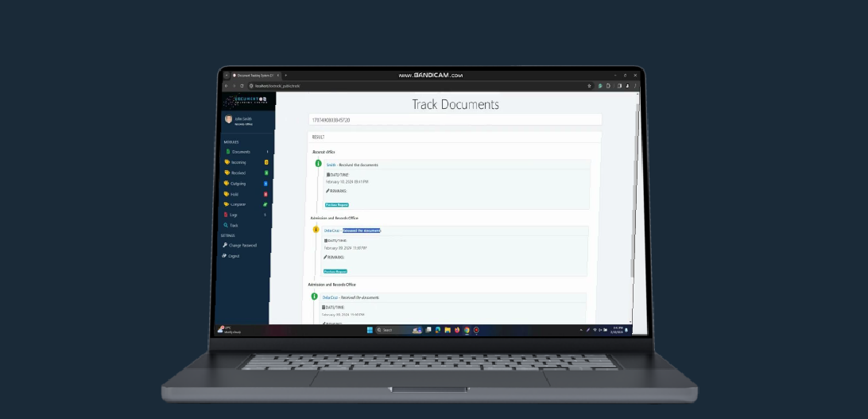Viewport: 868px width, 419px height.
Task: Click Purchase Request badge under Released entry
Action: [335, 271]
